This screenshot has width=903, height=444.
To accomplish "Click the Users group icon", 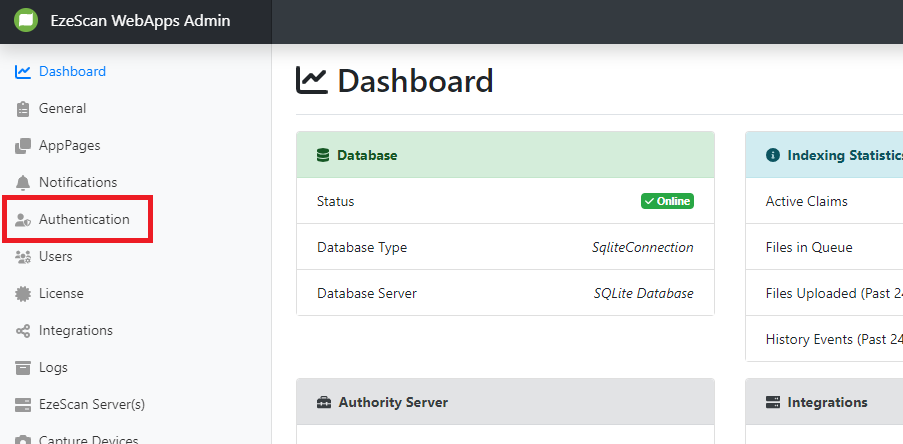I will 23,257.
